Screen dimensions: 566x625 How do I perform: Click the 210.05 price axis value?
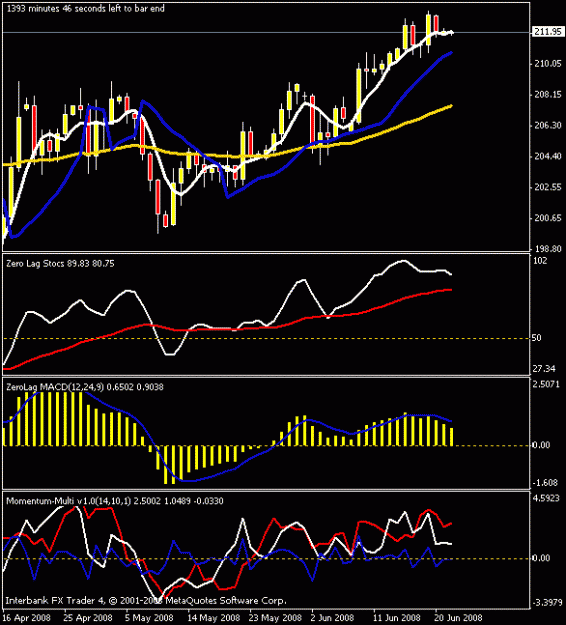(548, 64)
